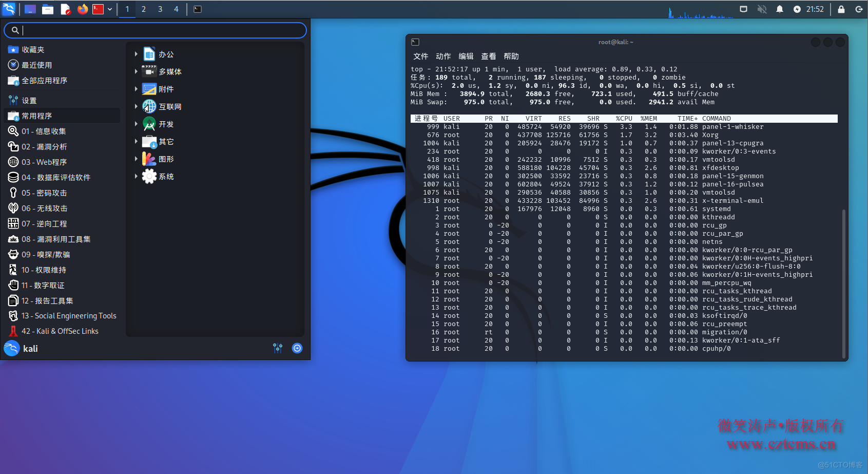Image resolution: width=868 pixels, height=474 pixels.
Task: Open 05 - 密码攻击 category
Action: pos(62,193)
